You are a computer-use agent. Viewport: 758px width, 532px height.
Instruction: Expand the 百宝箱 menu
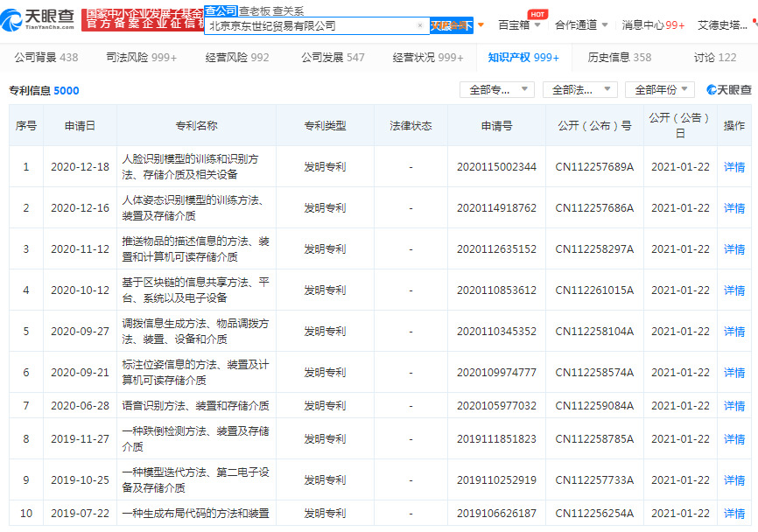click(519, 25)
